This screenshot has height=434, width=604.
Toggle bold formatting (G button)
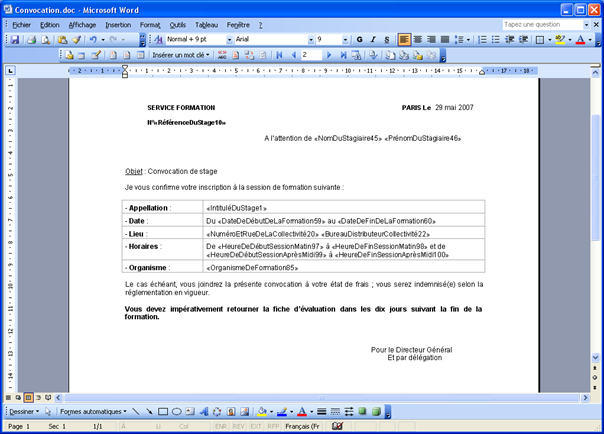click(359, 40)
